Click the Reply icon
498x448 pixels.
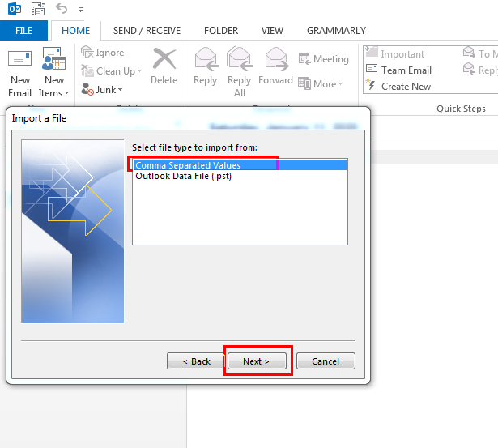click(x=206, y=59)
